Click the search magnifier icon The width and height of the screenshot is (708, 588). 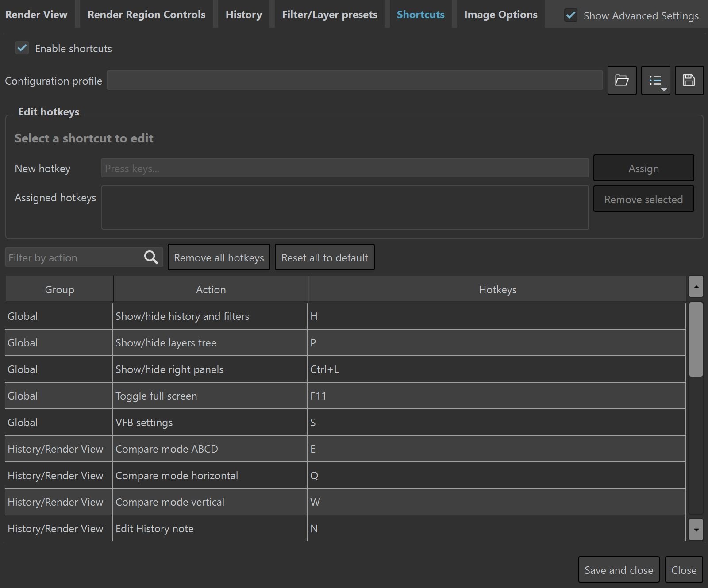point(151,257)
